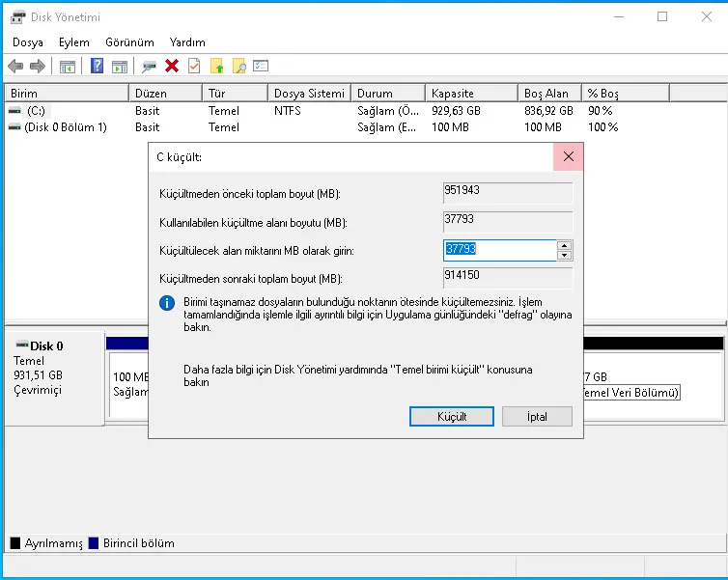This screenshot has width=728, height=580.
Task: Close the C küçült dialog
Action: pos(569,157)
